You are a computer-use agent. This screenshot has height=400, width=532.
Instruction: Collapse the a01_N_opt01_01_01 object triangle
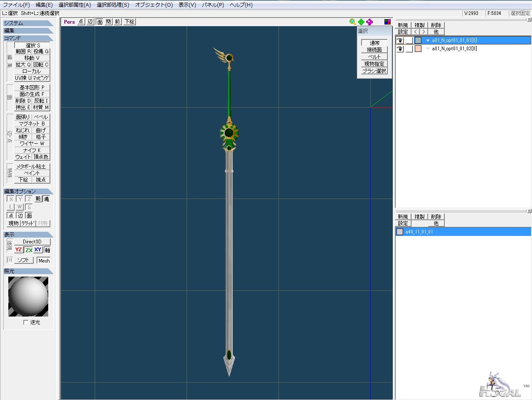click(x=428, y=40)
